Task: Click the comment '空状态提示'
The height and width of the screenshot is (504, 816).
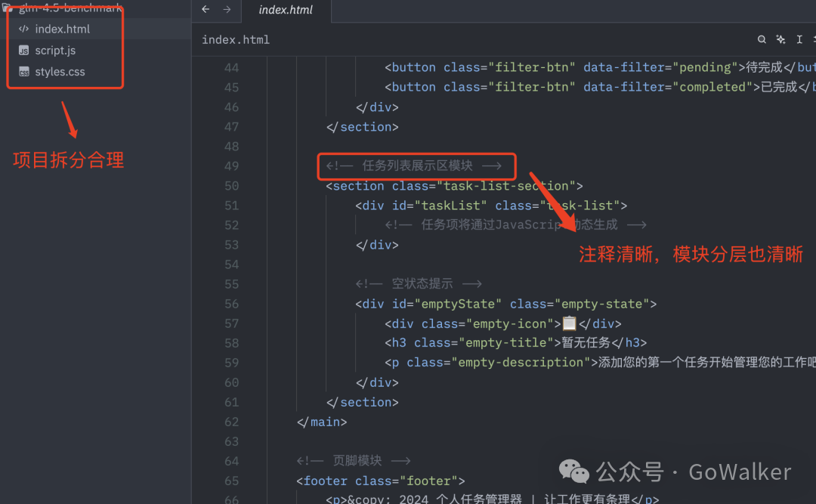Action: [x=419, y=284]
